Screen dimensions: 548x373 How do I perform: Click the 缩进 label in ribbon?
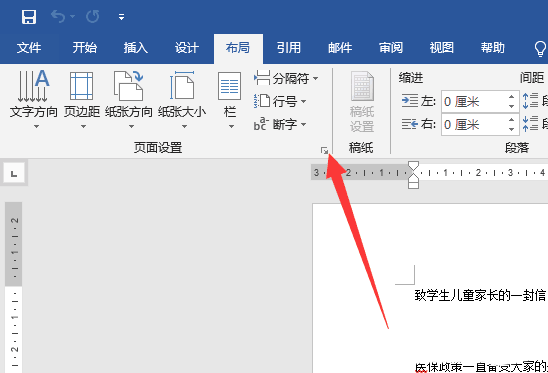pos(411,78)
